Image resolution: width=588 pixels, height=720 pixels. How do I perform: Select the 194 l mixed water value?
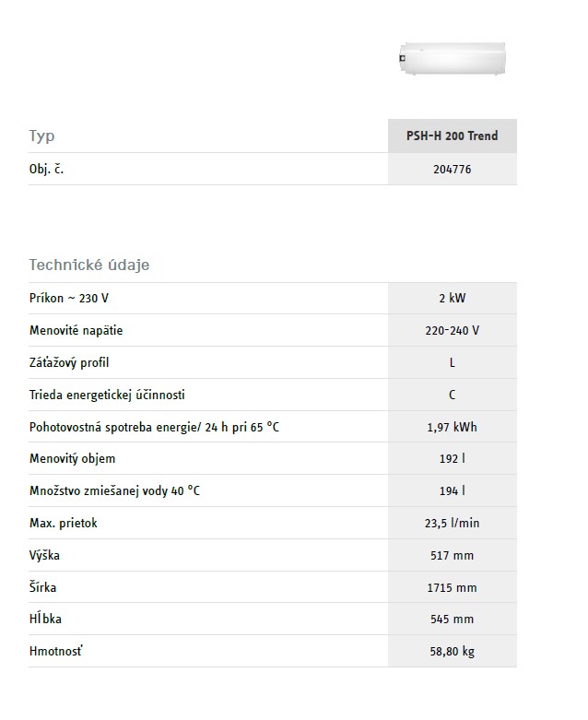452,490
